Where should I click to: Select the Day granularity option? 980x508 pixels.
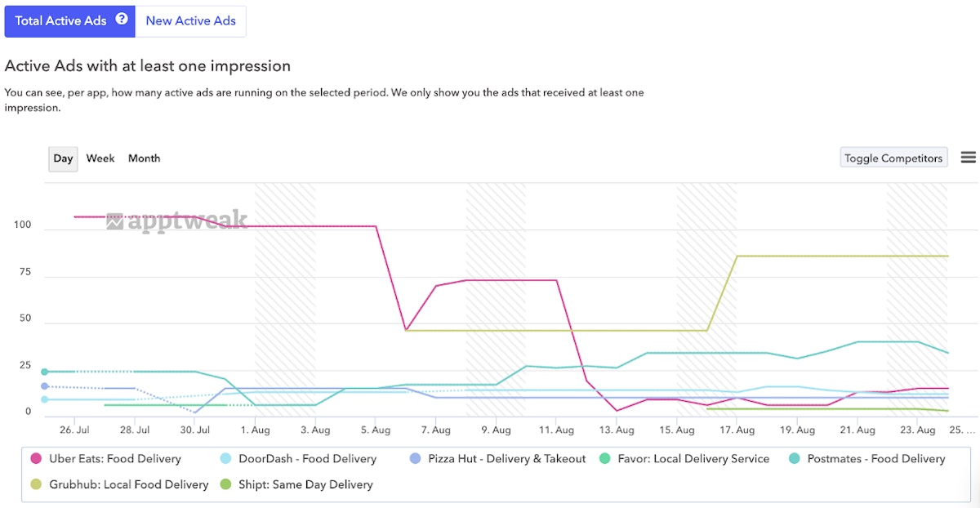63,158
